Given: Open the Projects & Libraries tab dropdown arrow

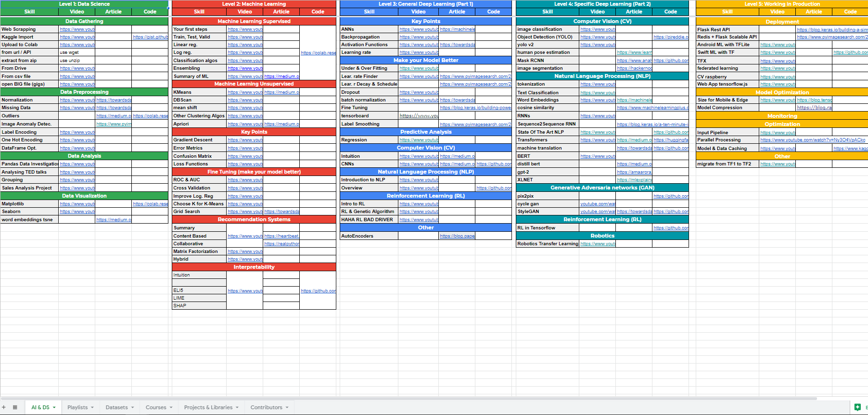Looking at the screenshot, I should [237, 407].
